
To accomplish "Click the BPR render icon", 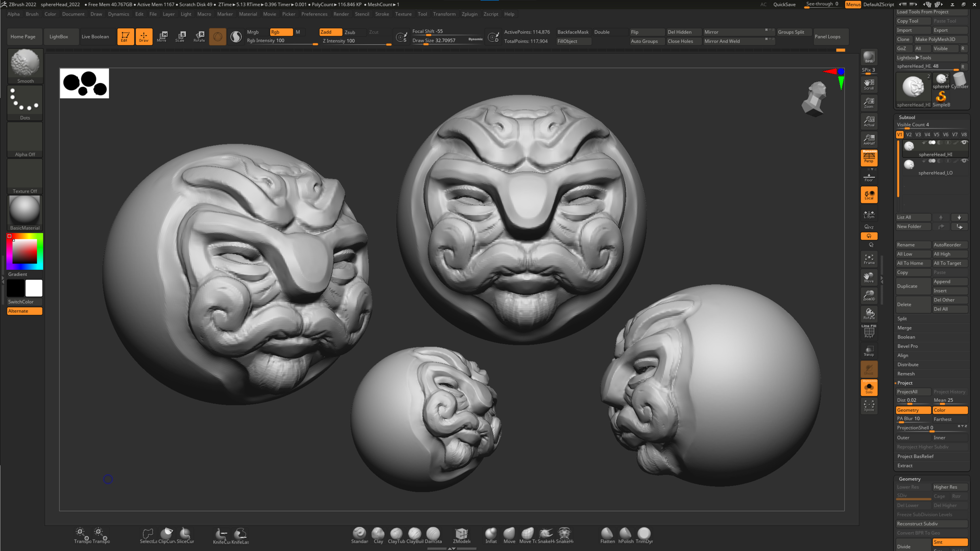I will click(869, 57).
